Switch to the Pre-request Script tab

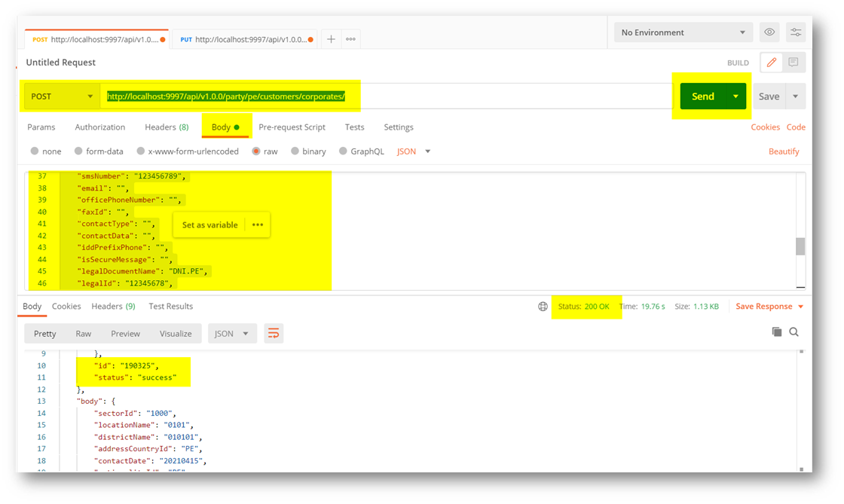coord(292,127)
